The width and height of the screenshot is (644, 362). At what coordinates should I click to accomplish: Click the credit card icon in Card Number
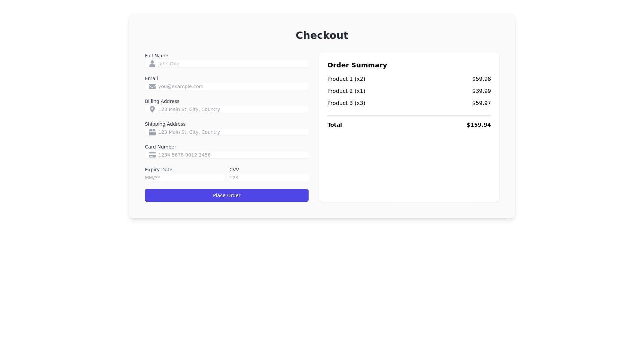point(152,155)
